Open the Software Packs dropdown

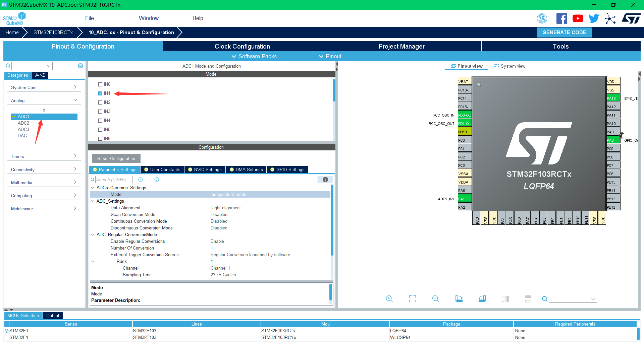254,56
